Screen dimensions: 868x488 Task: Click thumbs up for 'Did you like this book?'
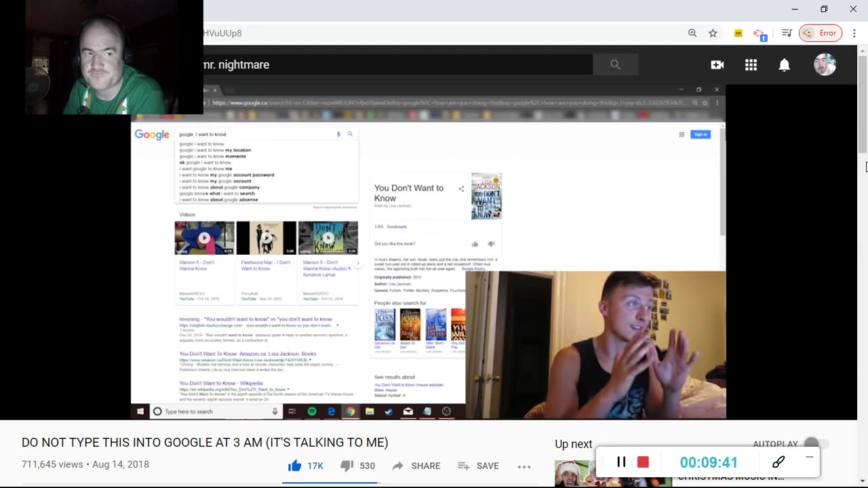475,244
